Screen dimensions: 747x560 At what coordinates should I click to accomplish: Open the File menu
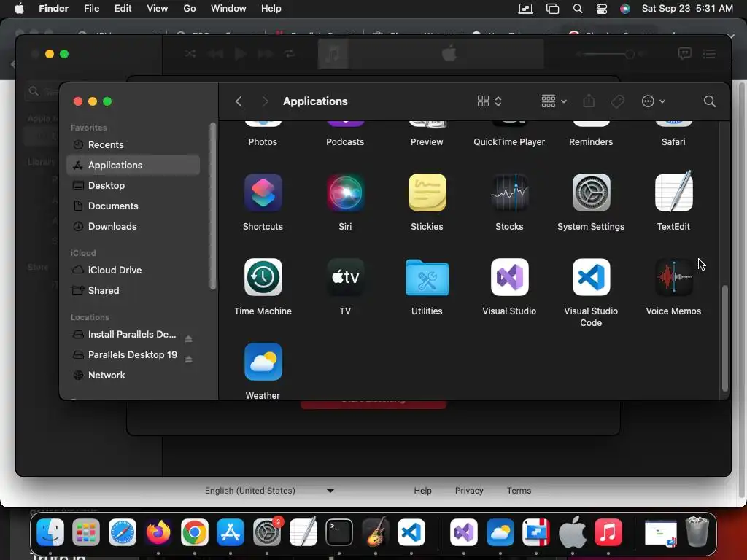point(91,9)
